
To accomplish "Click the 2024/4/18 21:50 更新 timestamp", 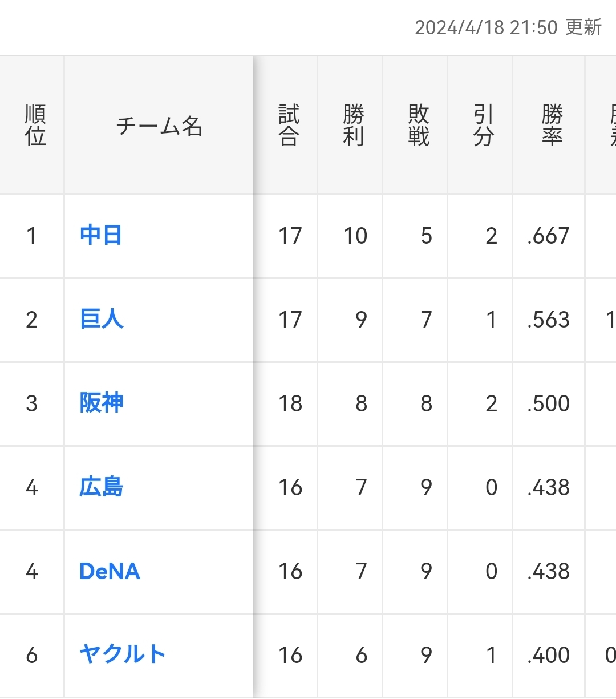I will [508, 27].
